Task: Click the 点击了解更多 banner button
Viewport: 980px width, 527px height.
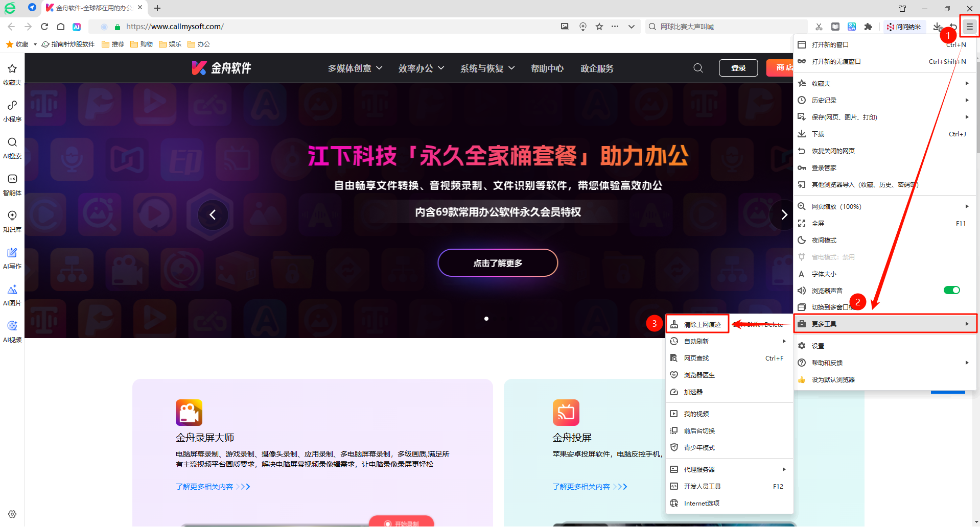Action: coord(498,263)
